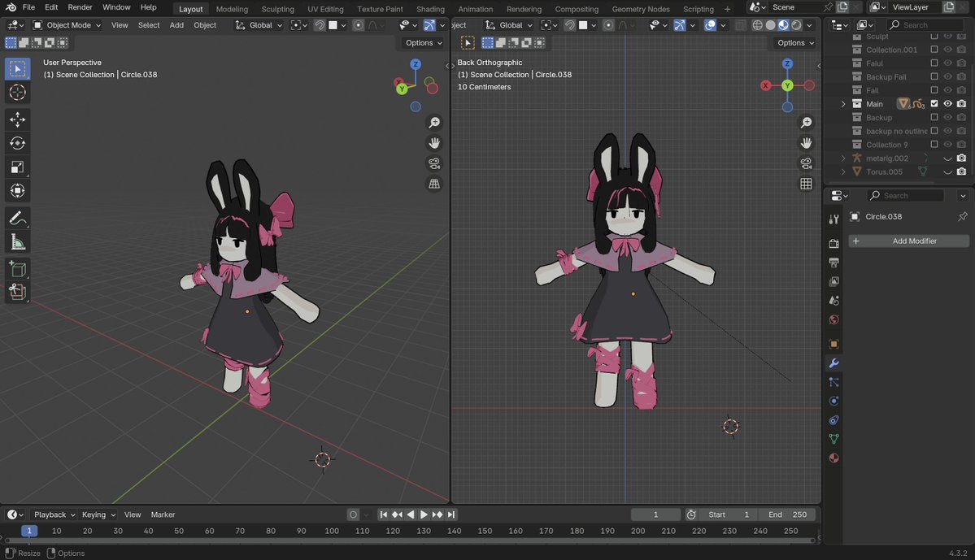Disable render camera for Main collection
This screenshot has width=975, height=560.
pyautogui.click(x=961, y=104)
